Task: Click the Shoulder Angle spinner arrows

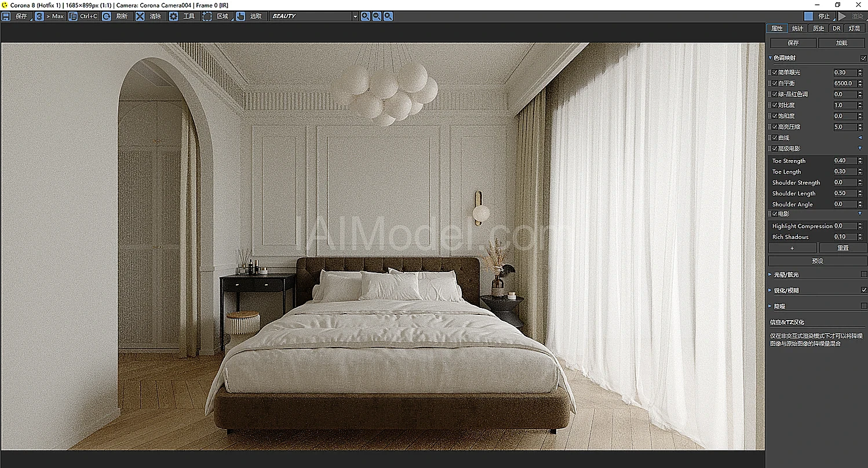Action: click(x=860, y=204)
